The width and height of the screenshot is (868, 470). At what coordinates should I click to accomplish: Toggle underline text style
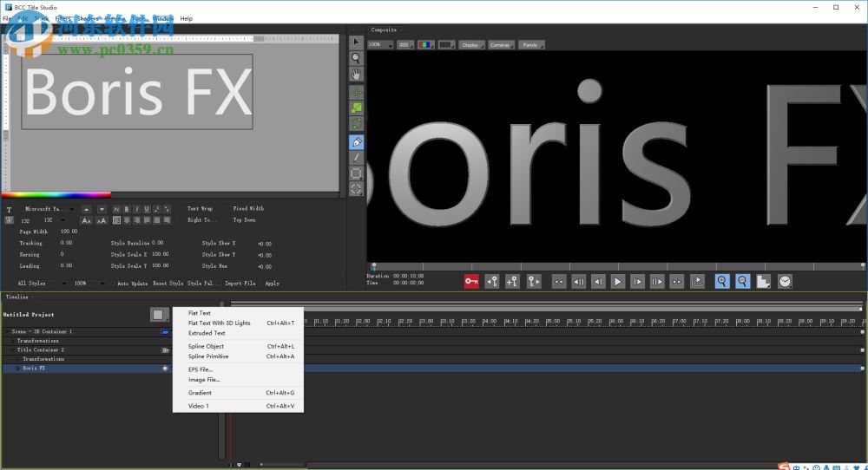click(147, 209)
